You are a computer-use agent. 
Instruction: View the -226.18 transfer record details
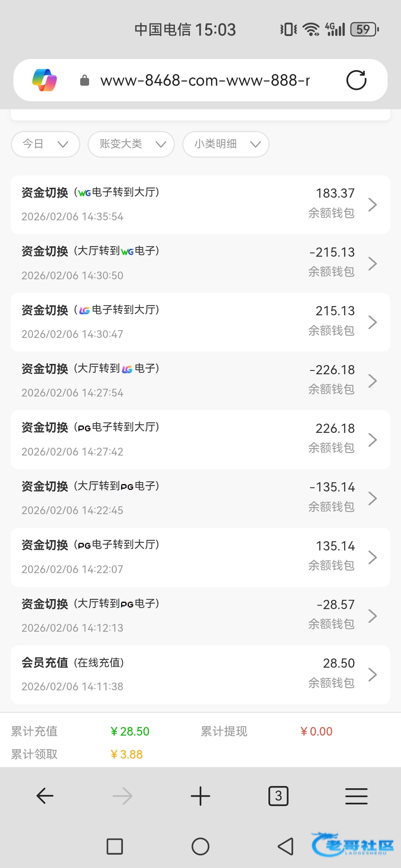200,381
